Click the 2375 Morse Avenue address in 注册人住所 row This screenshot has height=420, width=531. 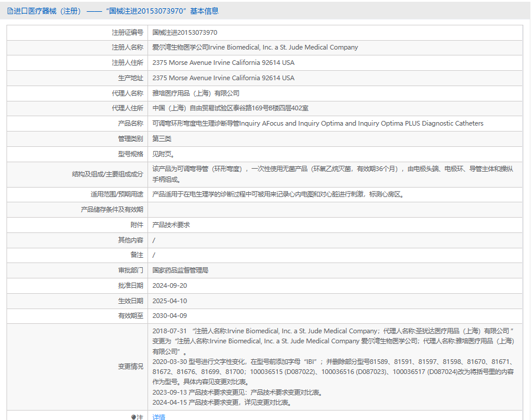[x=223, y=63]
